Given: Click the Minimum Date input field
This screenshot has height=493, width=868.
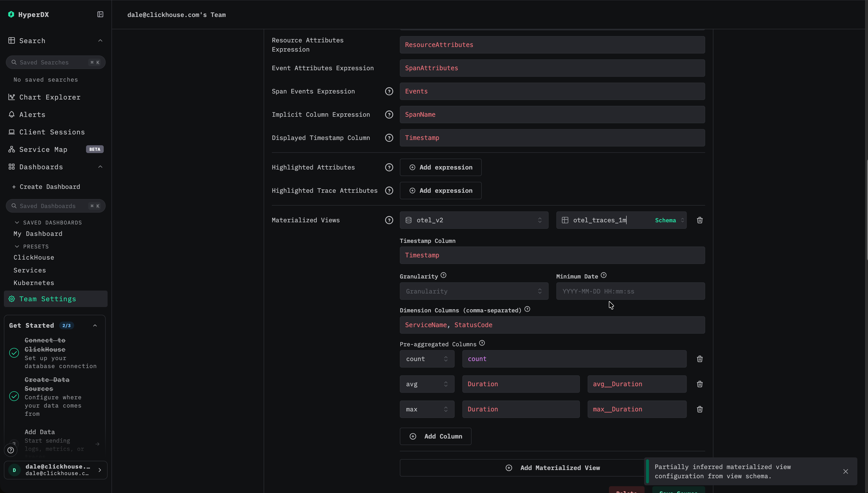Looking at the screenshot, I should coord(630,291).
